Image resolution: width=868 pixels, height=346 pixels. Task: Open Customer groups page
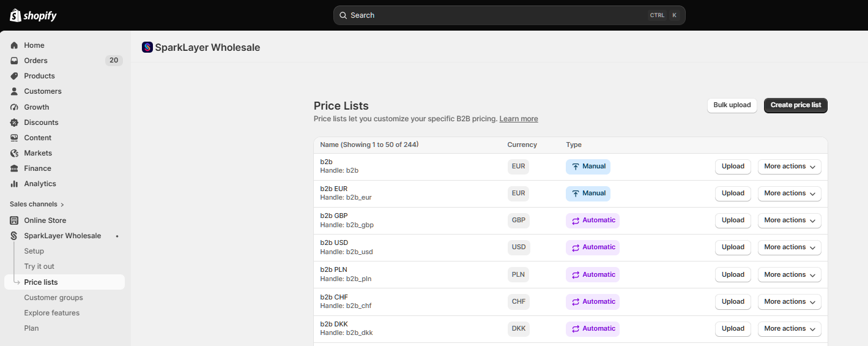pos(53,298)
